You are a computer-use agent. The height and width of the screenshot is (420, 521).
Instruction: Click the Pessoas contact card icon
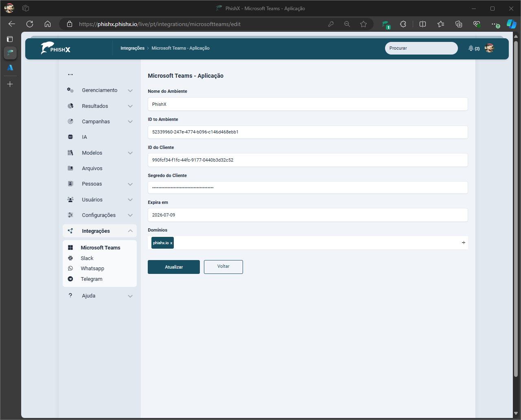[70, 184]
